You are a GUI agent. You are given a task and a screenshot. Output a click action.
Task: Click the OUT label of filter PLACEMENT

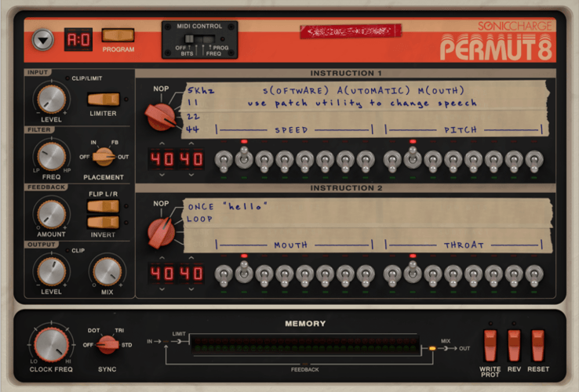click(x=123, y=157)
